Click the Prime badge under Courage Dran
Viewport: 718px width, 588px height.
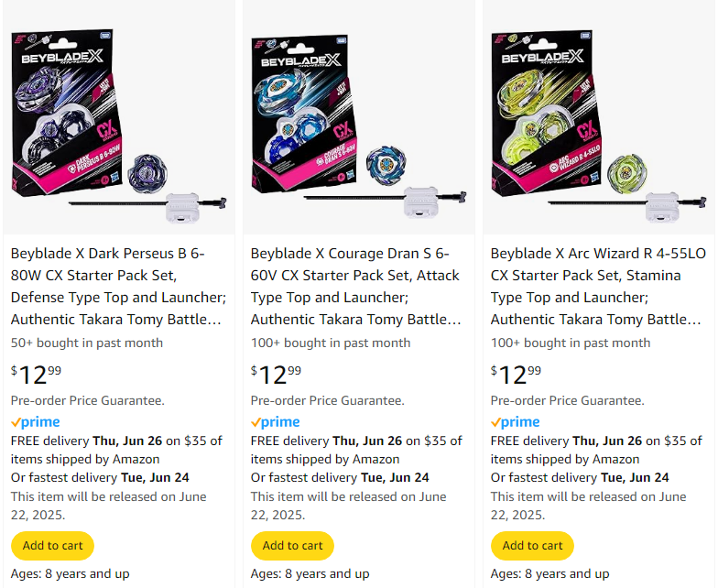click(276, 422)
